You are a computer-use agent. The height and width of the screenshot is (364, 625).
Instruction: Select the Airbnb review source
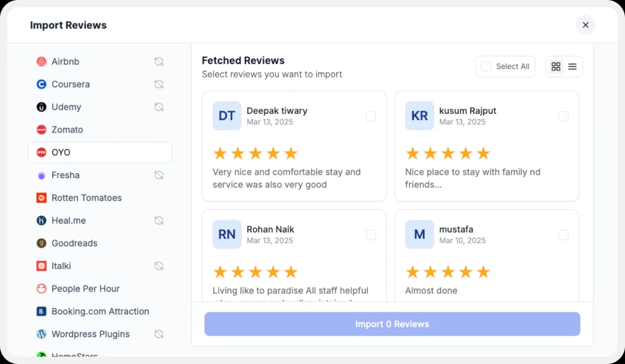pos(65,61)
